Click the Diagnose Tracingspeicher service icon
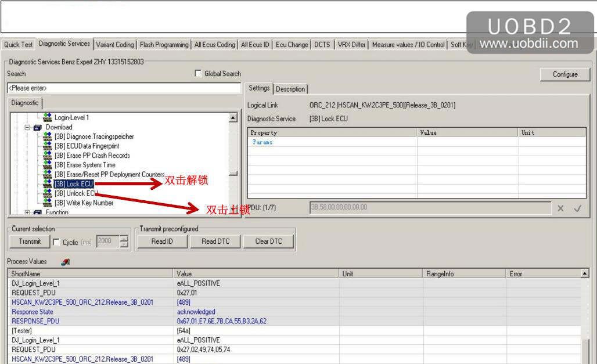Viewport: 597px width, 364px height. [x=47, y=136]
